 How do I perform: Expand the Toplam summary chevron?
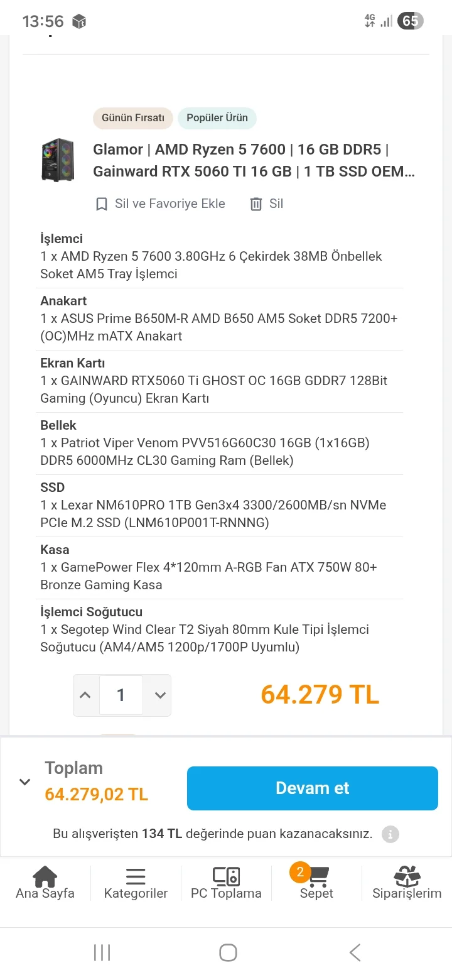point(25,782)
